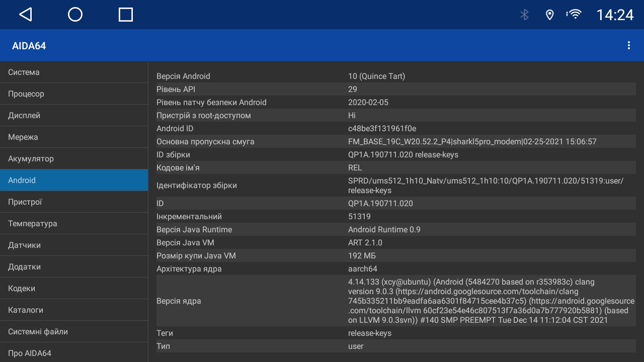Screen dimensions: 644x362
Task: Open the Додатки section
Action: click(74, 267)
